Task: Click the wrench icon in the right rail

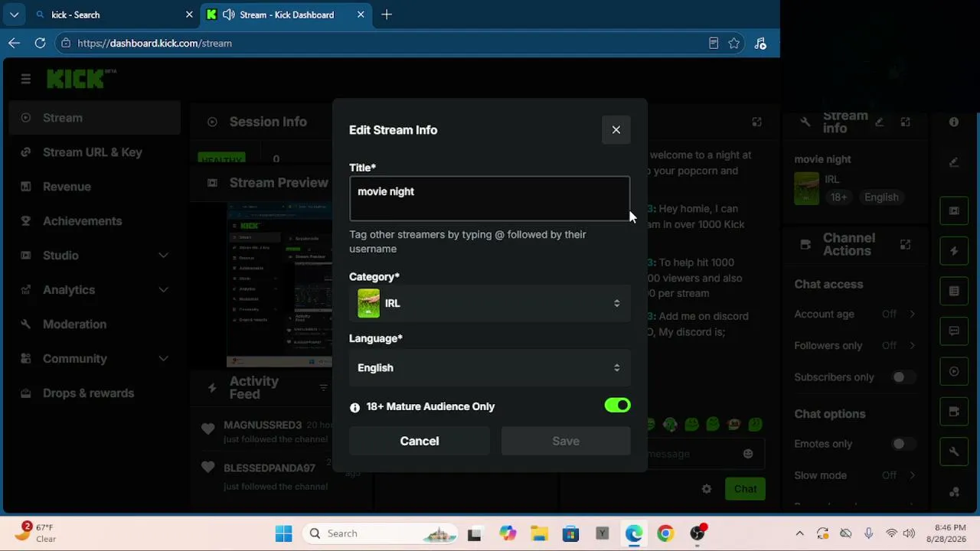Action: 954,452
